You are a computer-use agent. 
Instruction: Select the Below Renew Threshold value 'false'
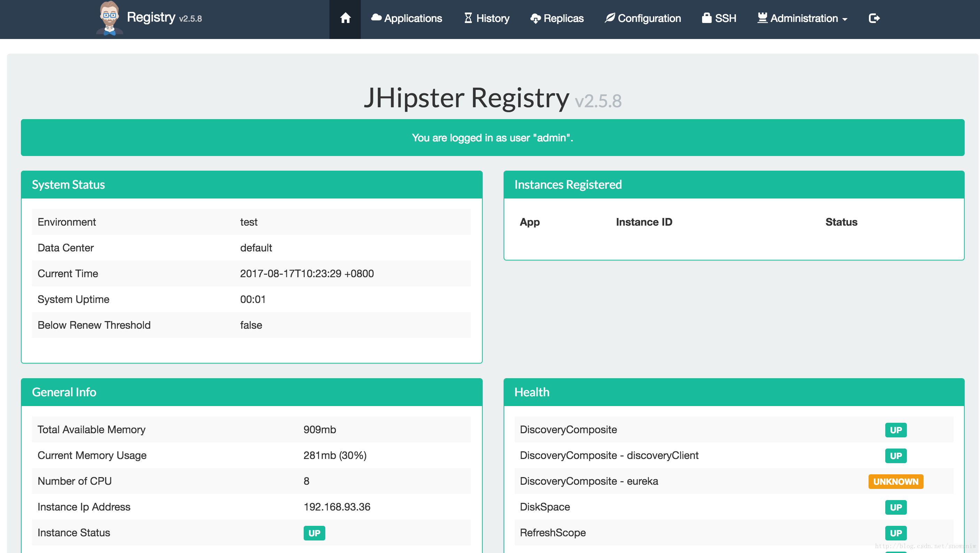(x=251, y=325)
